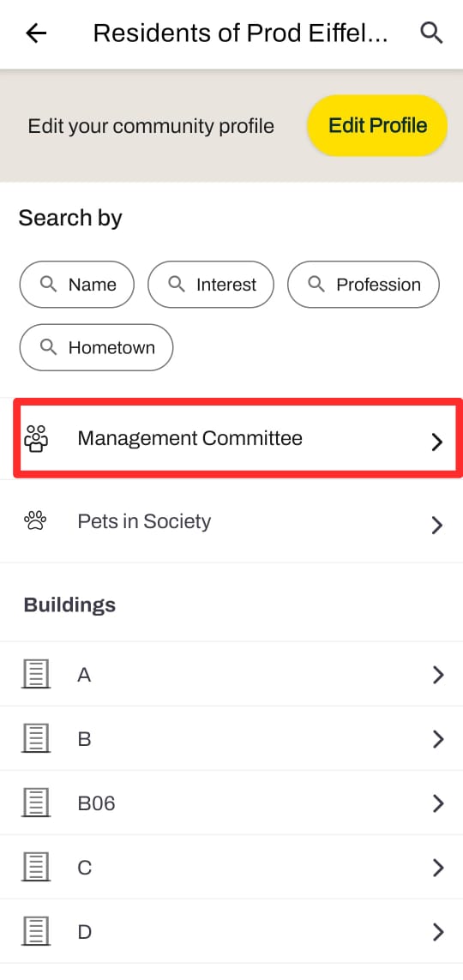Expand Pets in Society with its chevron
Image resolution: width=463 pixels, height=980 pixels.
pos(437,525)
